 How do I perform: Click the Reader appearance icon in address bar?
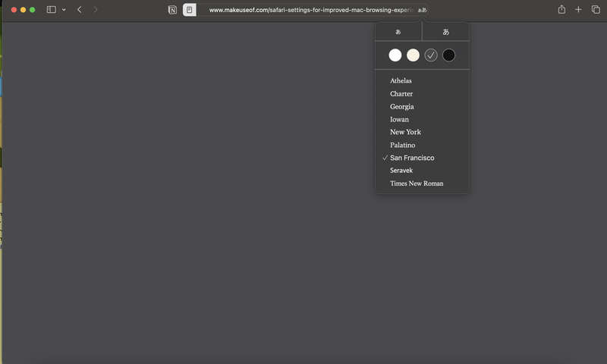(422, 11)
